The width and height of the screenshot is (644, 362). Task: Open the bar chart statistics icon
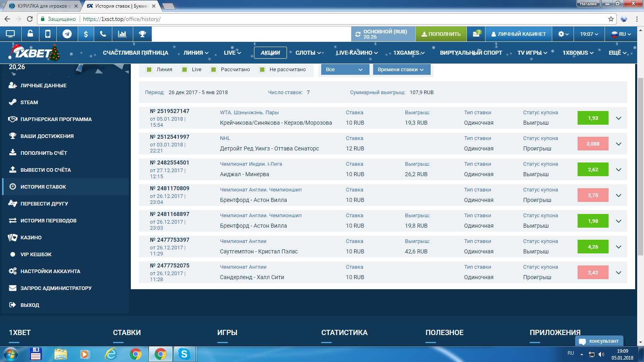click(122, 34)
